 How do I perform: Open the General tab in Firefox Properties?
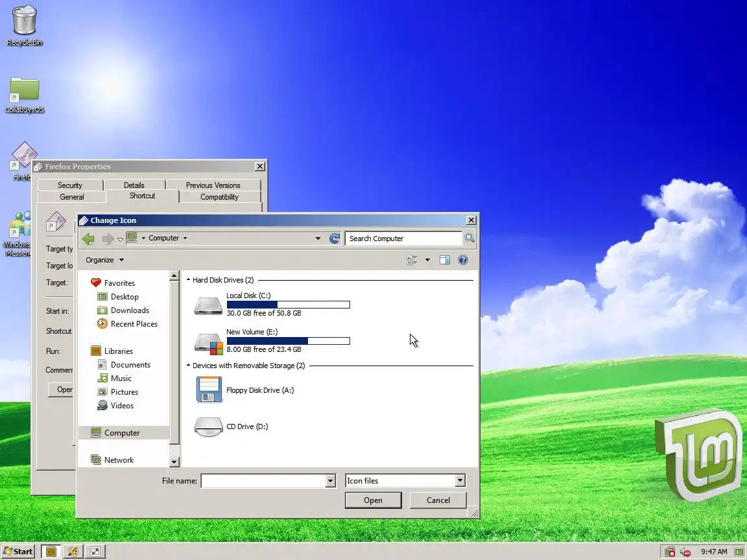[71, 196]
